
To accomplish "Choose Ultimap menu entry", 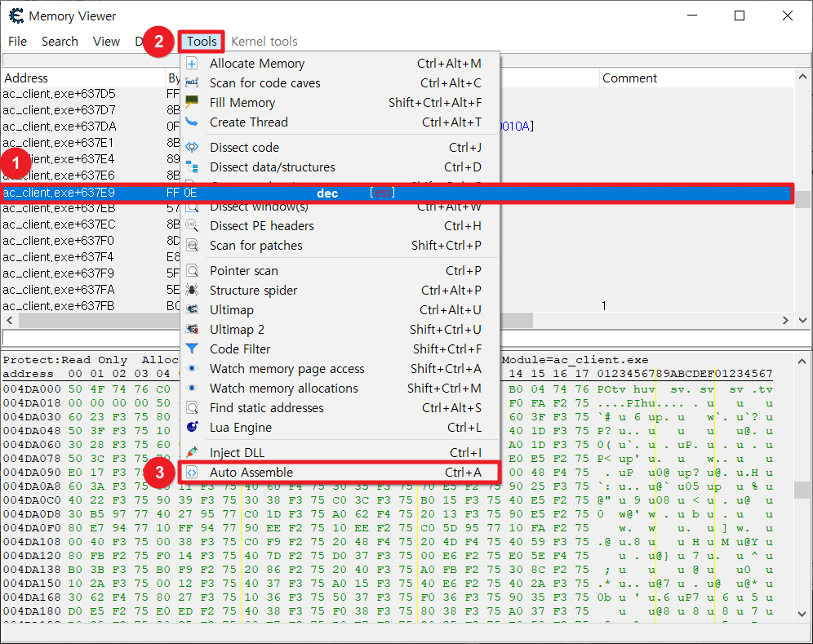I will pos(339,309).
